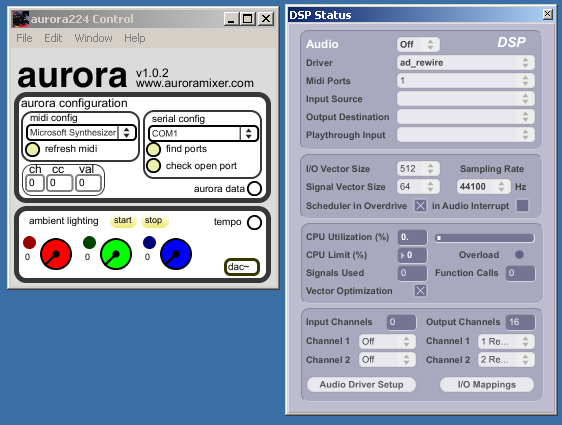Open output Channel 2 dropdown

click(506, 359)
